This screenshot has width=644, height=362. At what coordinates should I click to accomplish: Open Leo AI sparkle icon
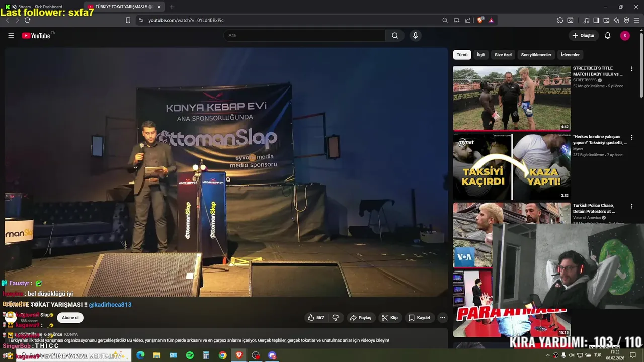pyautogui.click(x=616, y=20)
